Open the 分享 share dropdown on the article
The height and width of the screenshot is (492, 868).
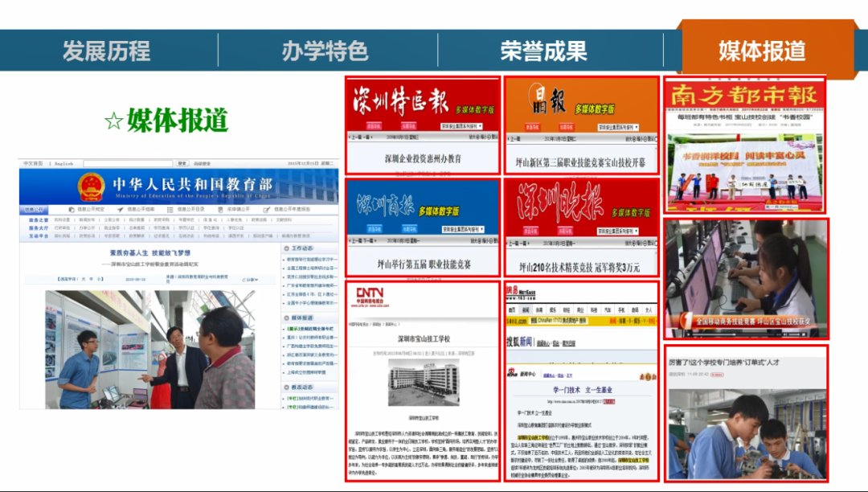[x=250, y=279]
